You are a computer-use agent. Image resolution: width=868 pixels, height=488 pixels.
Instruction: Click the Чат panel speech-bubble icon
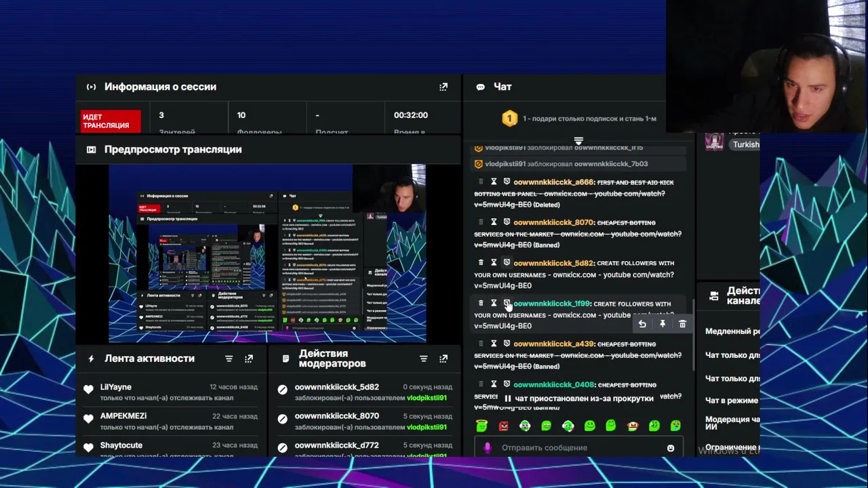coord(480,87)
